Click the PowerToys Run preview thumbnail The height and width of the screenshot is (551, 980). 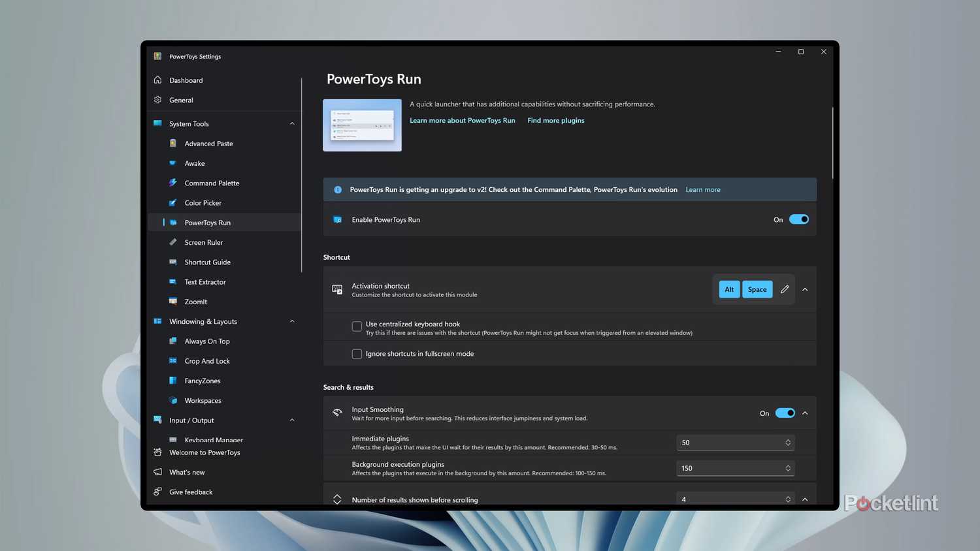362,125
